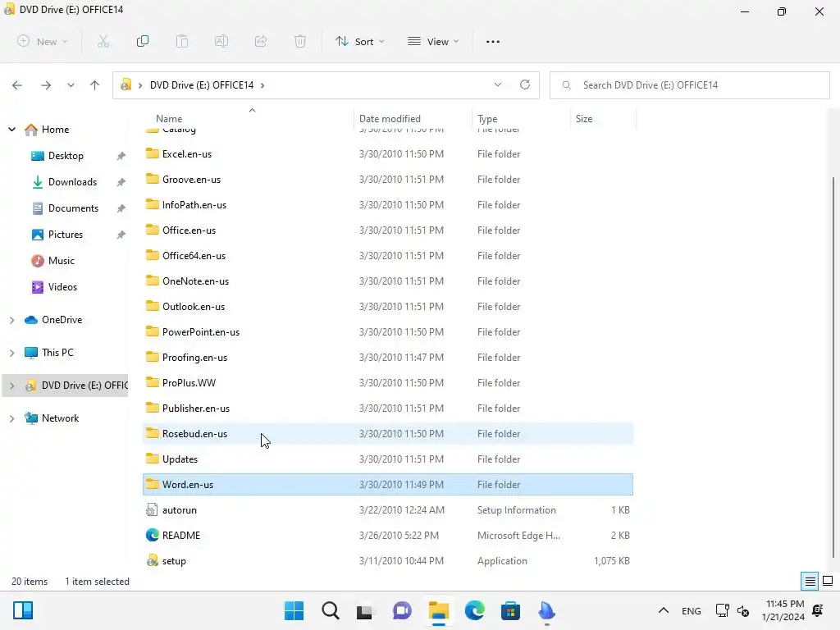The image size is (840, 630).
Task: Click the Search DVD Drive input box
Action: coord(689,85)
